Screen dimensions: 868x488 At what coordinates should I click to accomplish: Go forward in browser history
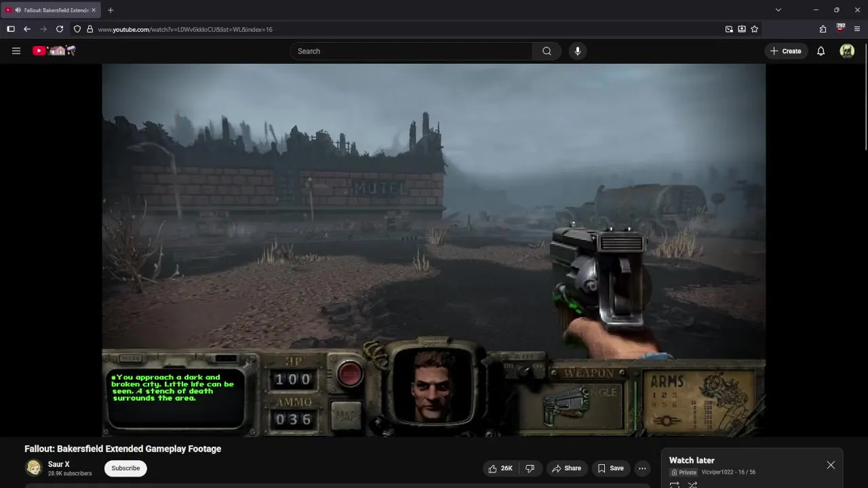point(43,29)
